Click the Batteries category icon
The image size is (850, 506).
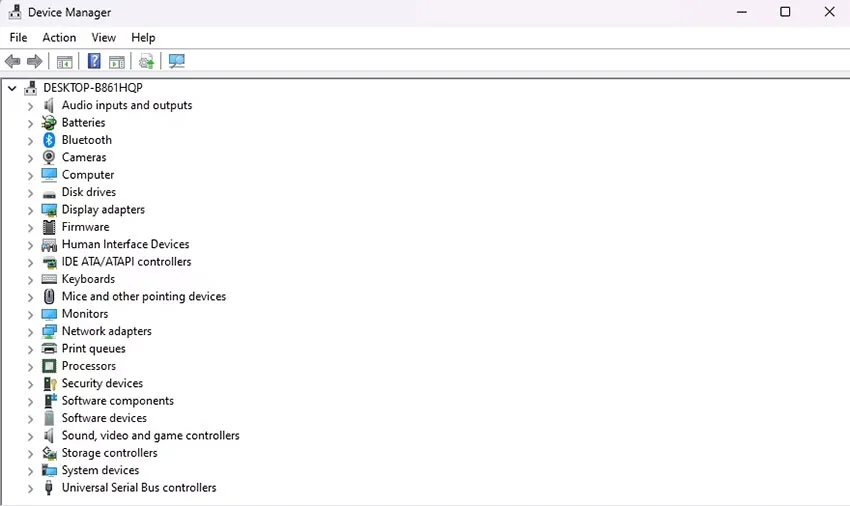(x=49, y=123)
